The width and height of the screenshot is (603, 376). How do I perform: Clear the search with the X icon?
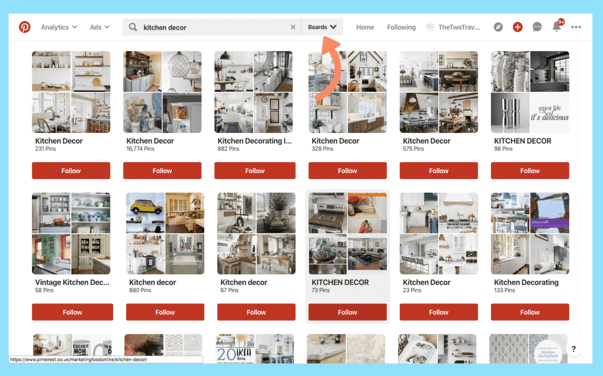point(293,27)
